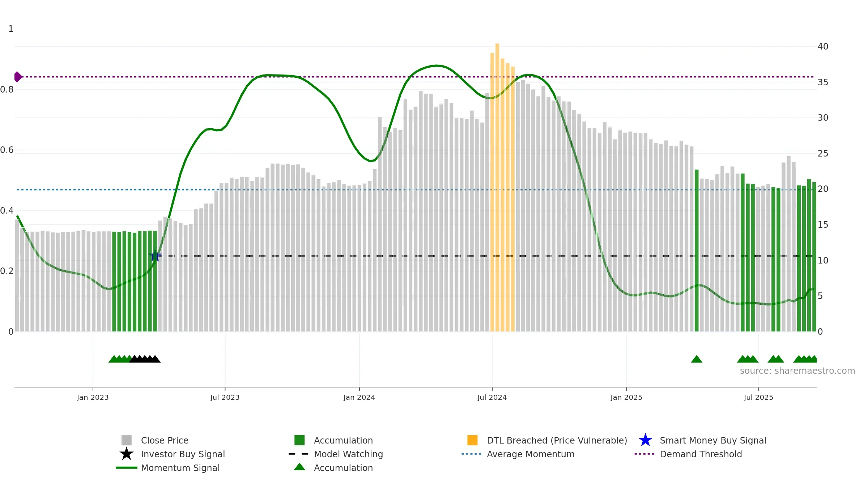Click the green Momentum Signal legend line

(126, 468)
